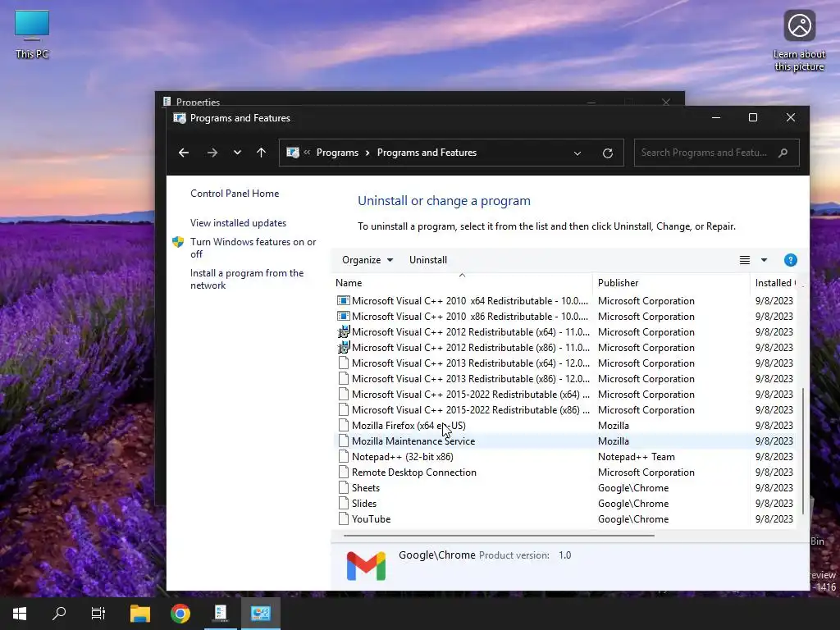Select Visual C++ 2015-2022 Redistributable (x86) row
The image size is (840, 630).
point(564,410)
